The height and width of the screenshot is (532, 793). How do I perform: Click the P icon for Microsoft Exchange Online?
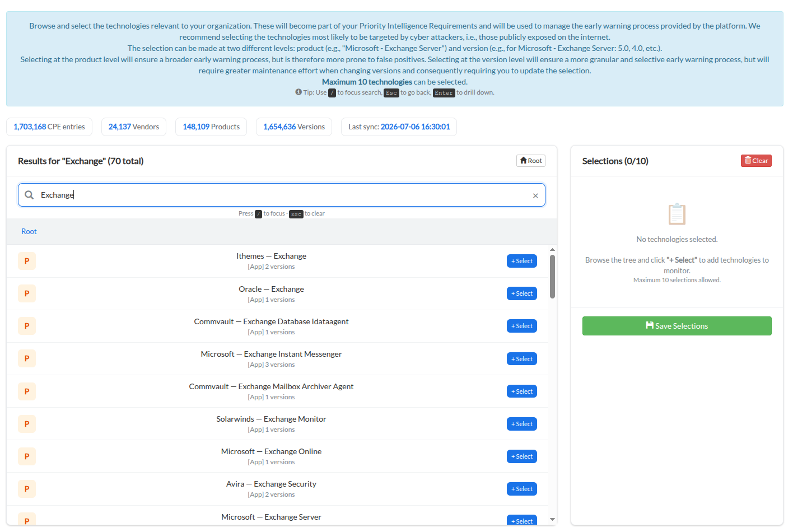27,456
